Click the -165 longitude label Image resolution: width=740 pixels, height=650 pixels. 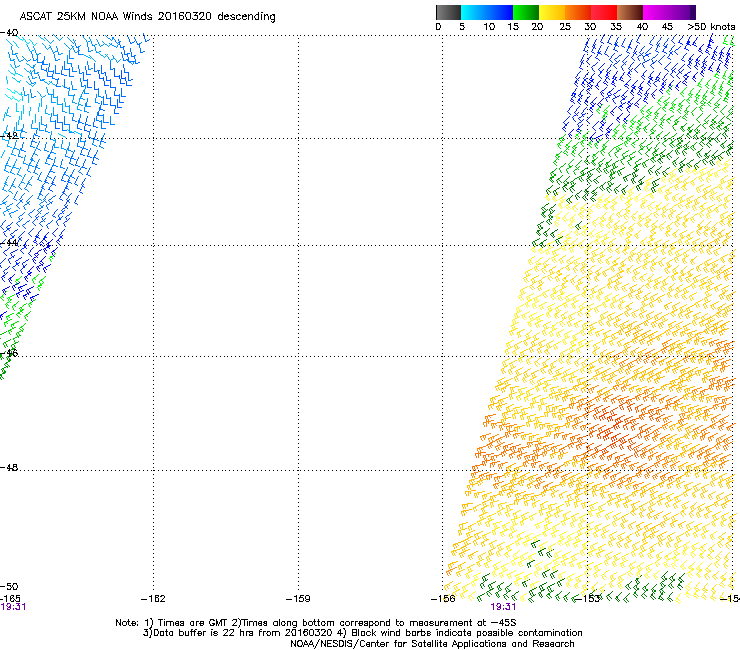10,599
